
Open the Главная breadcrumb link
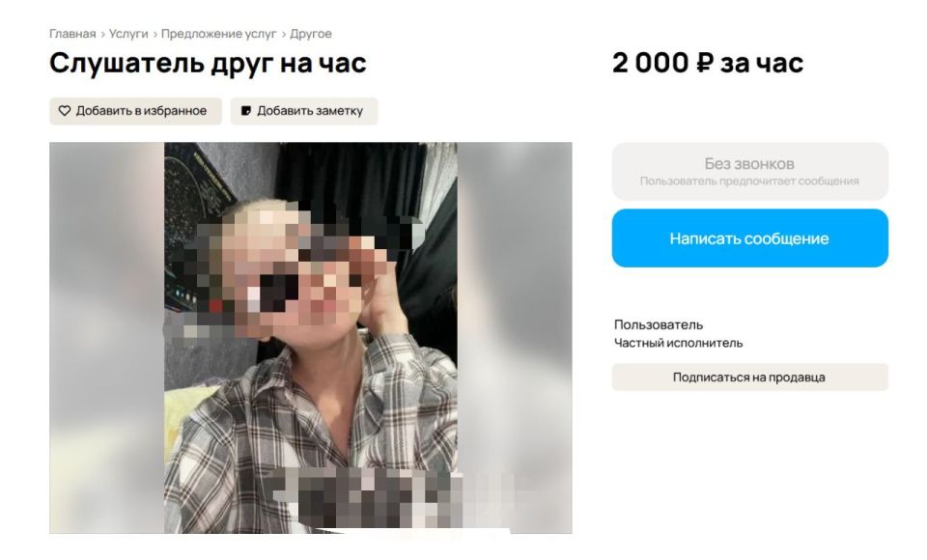[x=72, y=34]
